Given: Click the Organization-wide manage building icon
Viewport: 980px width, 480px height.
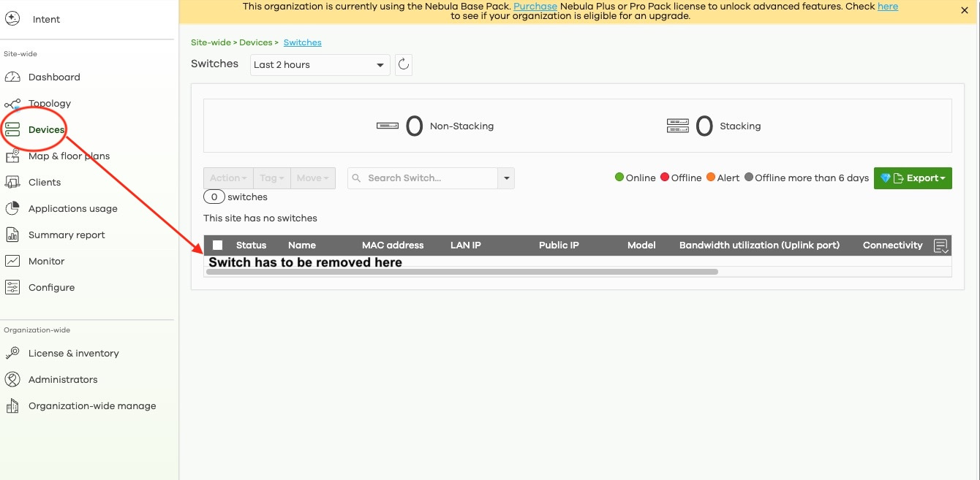Looking at the screenshot, I should coord(12,405).
